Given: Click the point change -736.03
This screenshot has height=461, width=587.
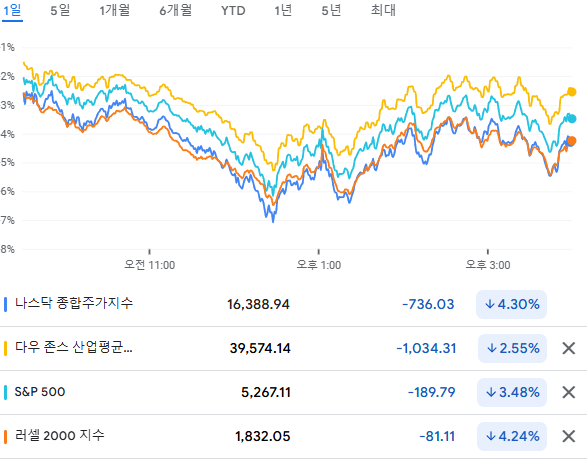Looking at the screenshot, I should [428, 304].
